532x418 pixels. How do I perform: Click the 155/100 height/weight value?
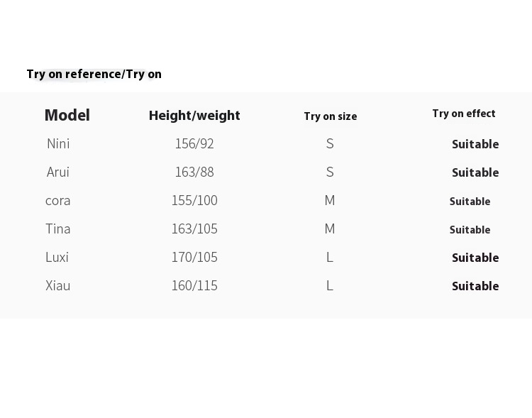click(194, 200)
